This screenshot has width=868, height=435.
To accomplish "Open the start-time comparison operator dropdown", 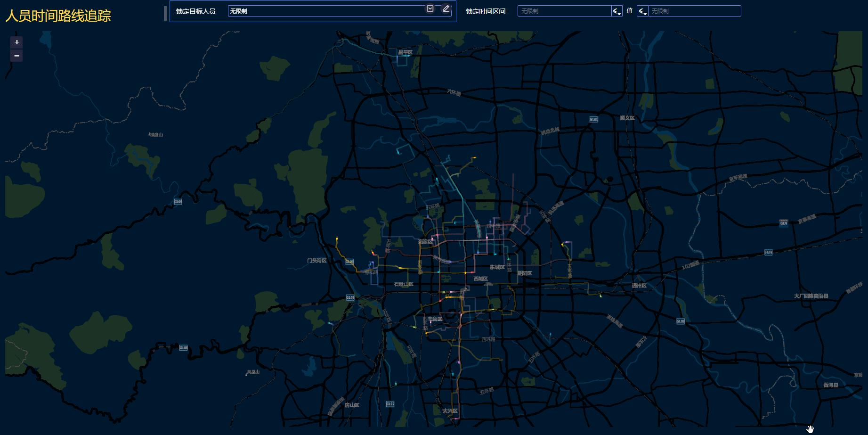I will click(617, 11).
